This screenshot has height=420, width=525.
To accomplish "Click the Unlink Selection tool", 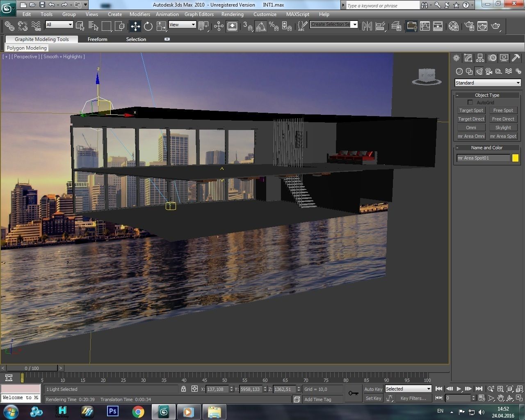I will [x=23, y=26].
